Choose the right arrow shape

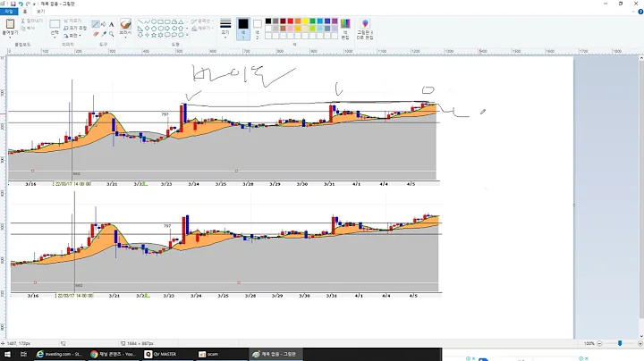tap(167, 29)
